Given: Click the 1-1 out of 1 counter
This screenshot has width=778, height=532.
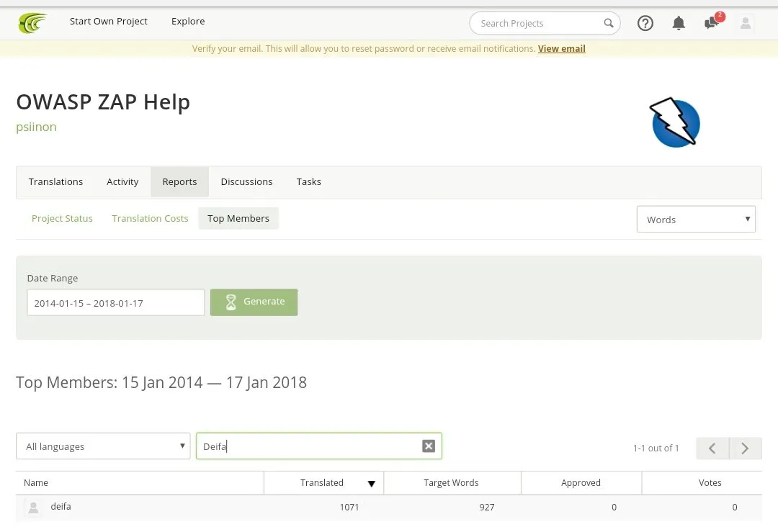Looking at the screenshot, I should point(656,448).
